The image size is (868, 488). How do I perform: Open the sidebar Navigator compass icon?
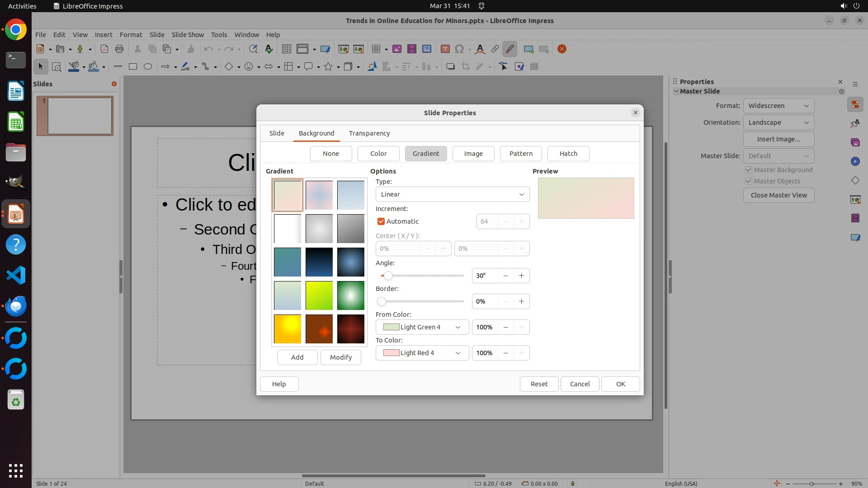855,162
